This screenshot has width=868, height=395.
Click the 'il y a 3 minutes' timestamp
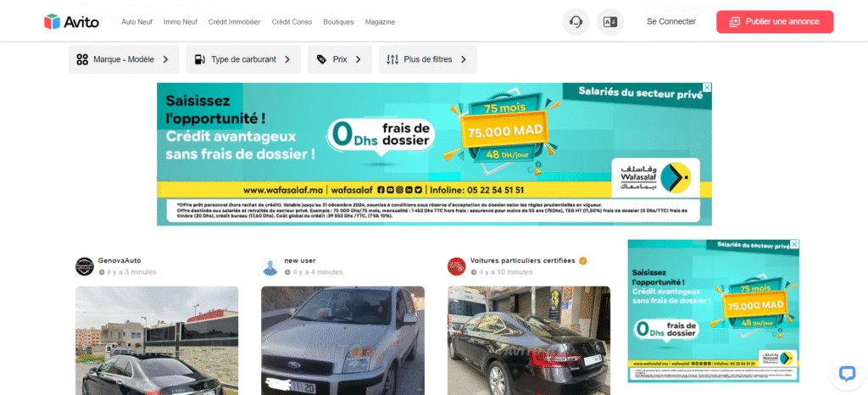131,272
